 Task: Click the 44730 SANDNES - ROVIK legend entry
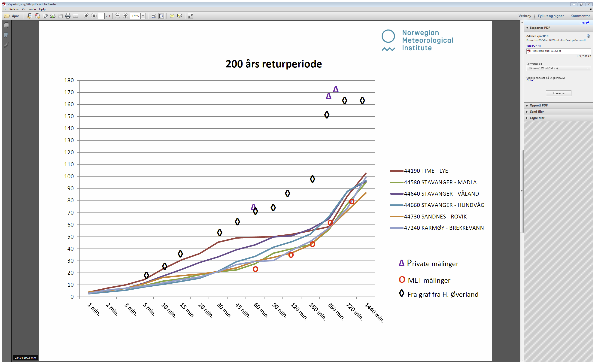coord(428,217)
